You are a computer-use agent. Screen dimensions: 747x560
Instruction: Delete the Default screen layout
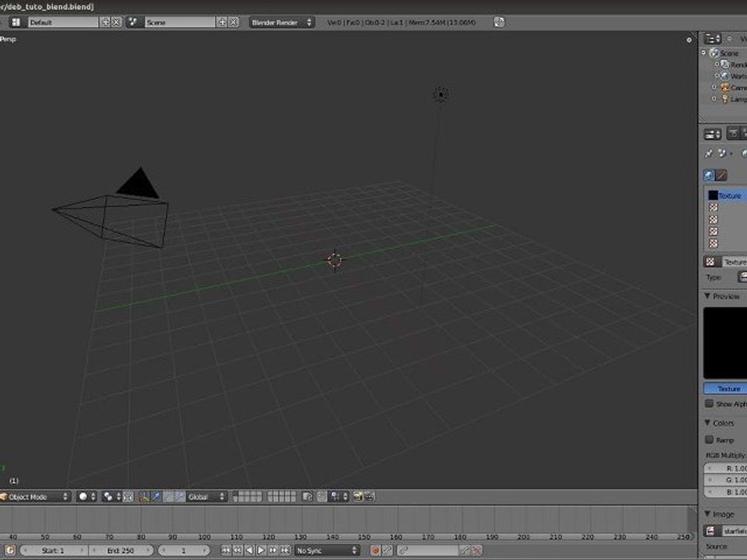(x=116, y=22)
